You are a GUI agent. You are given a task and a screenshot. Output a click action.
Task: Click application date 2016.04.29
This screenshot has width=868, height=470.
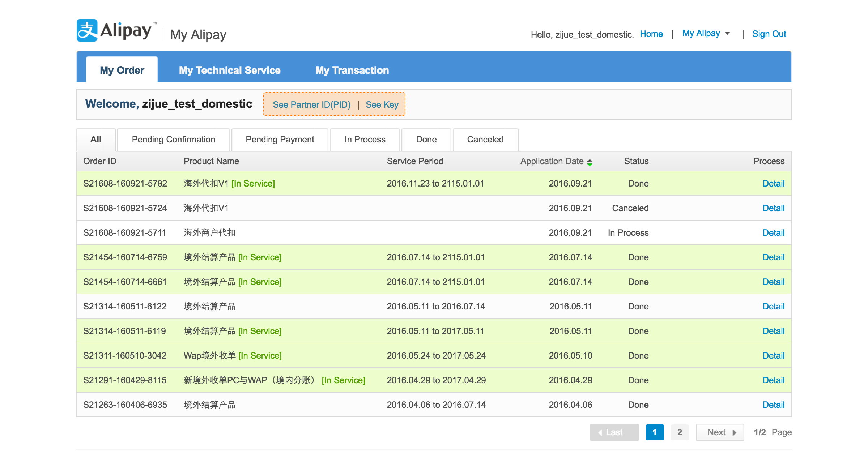pyautogui.click(x=570, y=380)
